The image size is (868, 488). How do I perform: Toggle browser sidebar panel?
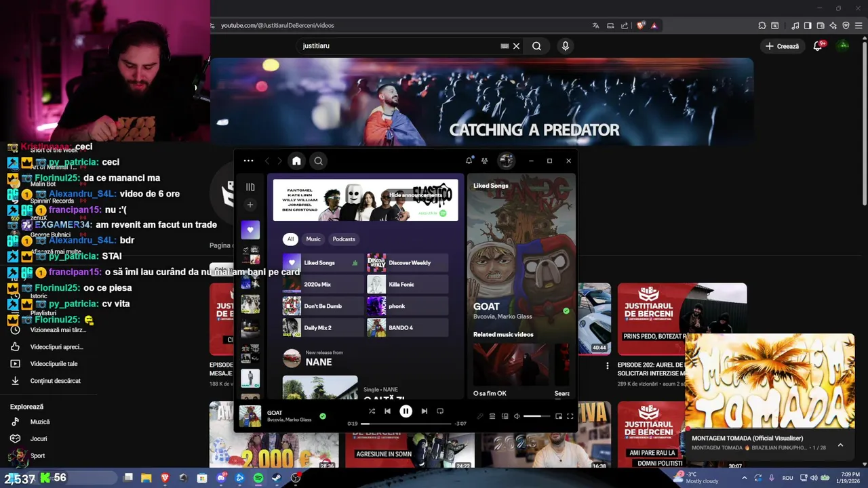point(808,25)
